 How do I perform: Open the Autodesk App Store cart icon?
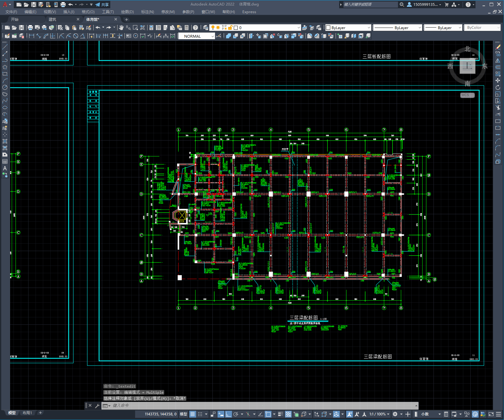point(447,4)
